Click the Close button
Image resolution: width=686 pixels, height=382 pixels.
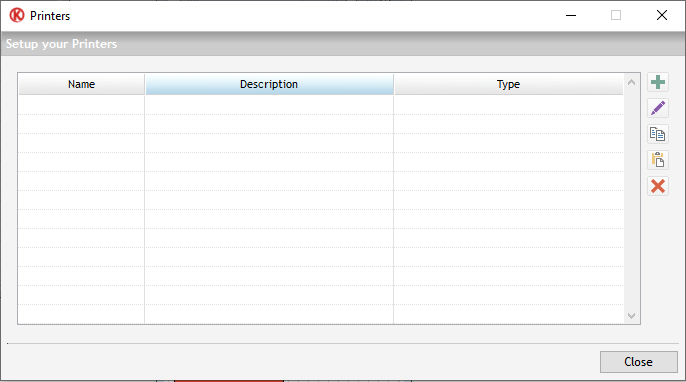pos(638,362)
